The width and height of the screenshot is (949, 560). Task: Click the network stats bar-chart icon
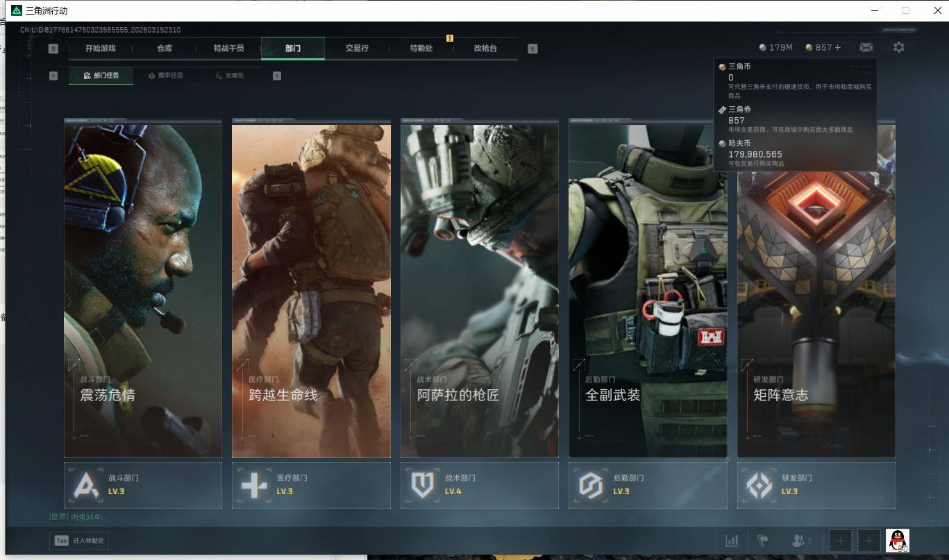point(731,541)
